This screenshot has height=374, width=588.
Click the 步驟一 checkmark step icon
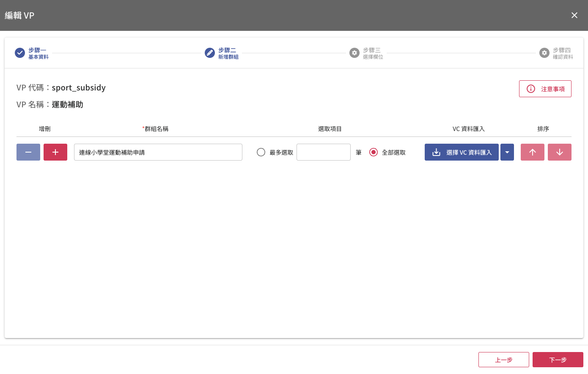(x=20, y=53)
